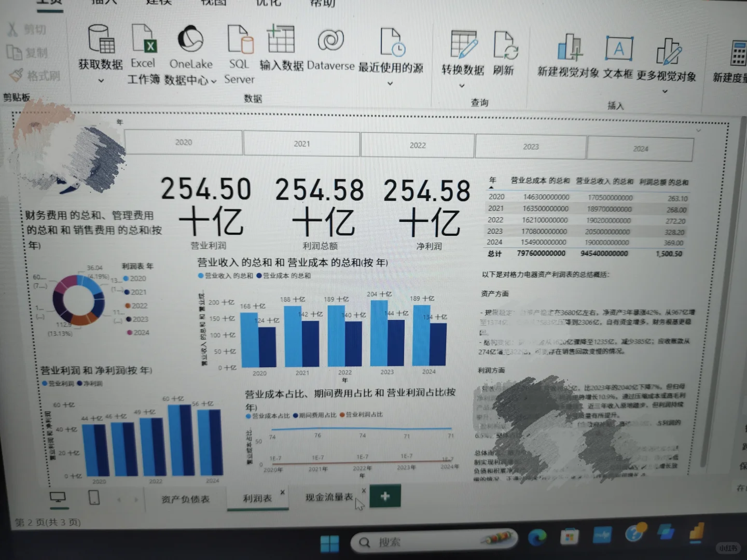Open the 更多视觉对象 dropdown arrow
Viewport: 747px width, 560px height.
(666, 91)
